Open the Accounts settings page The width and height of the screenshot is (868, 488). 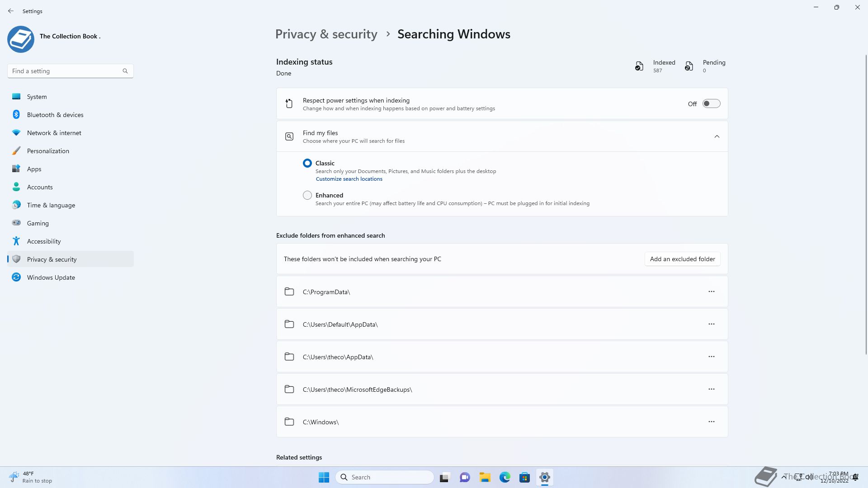(40, 187)
